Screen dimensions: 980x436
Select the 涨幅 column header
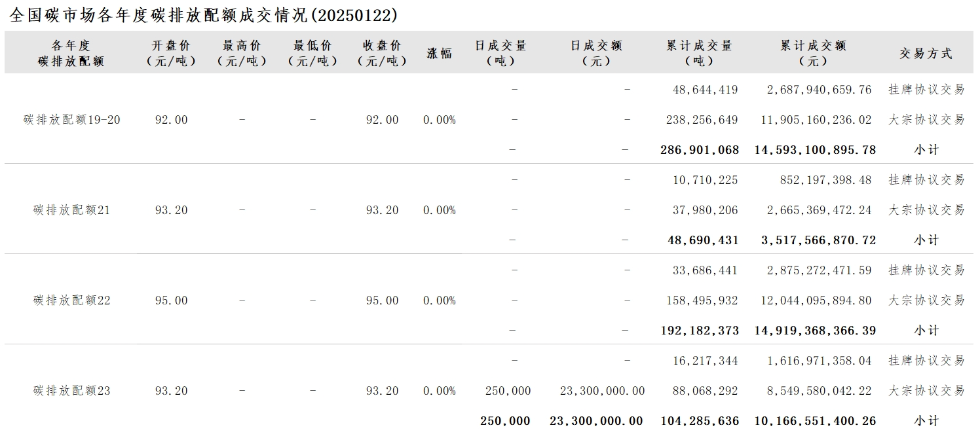point(439,53)
